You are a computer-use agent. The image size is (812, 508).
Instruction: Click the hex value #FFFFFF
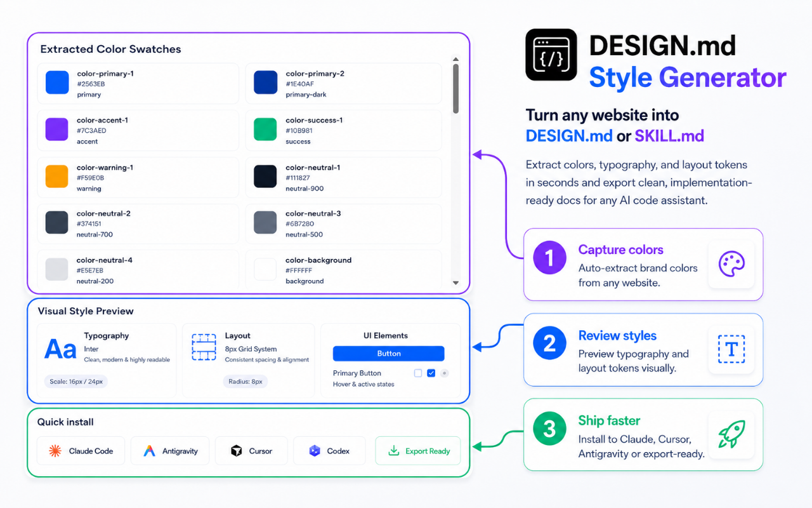coord(299,271)
